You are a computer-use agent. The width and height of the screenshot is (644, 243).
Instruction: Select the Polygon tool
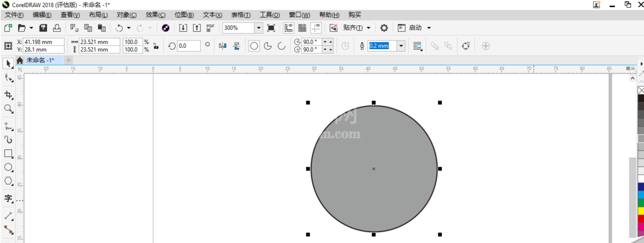pyautogui.click(x=8, y=181)
